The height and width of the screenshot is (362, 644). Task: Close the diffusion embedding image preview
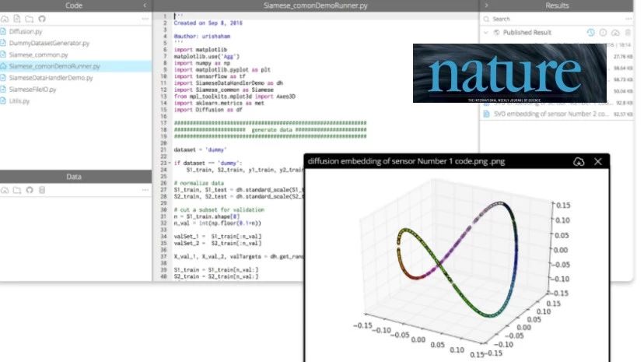point(598,161)
